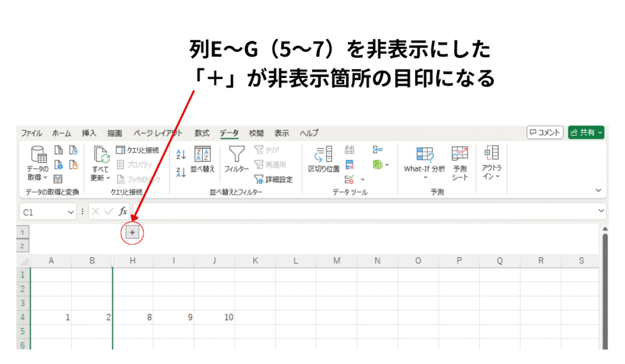
Task: Click the Advanced filter (詳細設定) button
Action: click(x=273, y=179)
